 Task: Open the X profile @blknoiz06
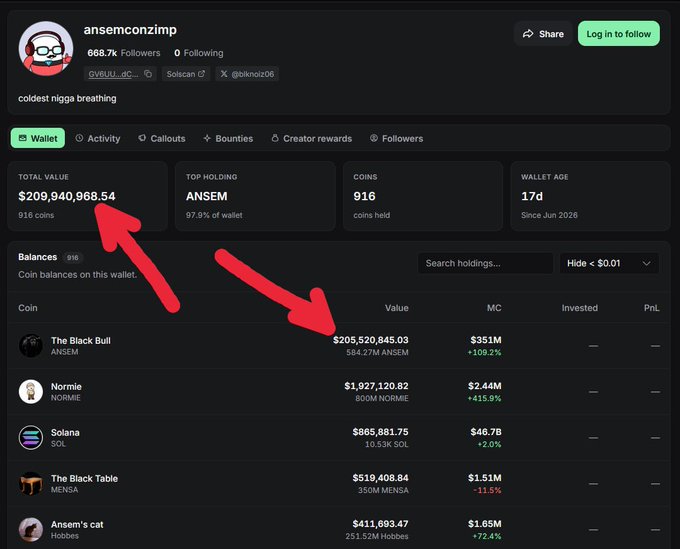247,74
